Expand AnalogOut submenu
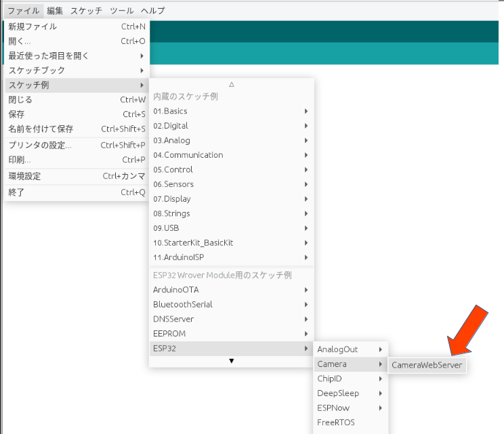 point(351,349)
